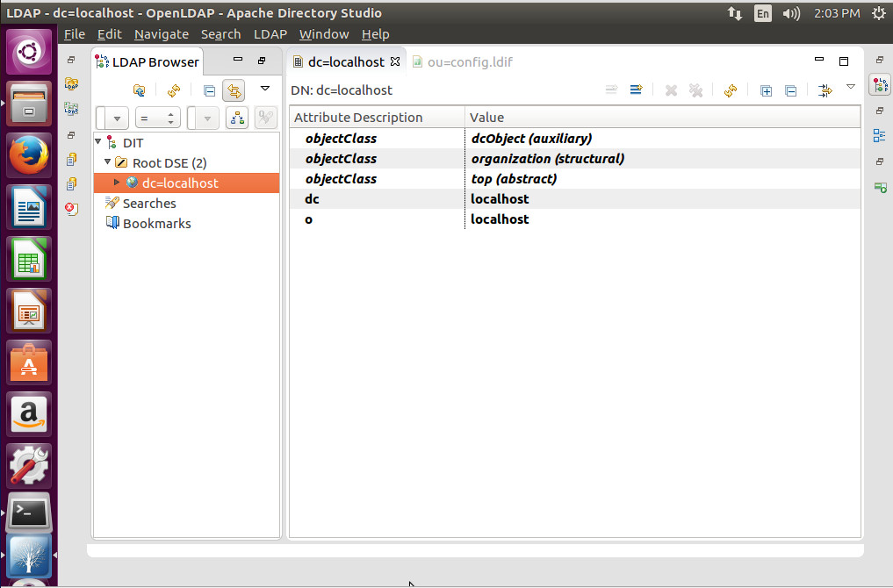The height and width of the screenshot is (588, 893).
Task: Open the LDAP Browser view menu arrow
Action: pos(265,89)
